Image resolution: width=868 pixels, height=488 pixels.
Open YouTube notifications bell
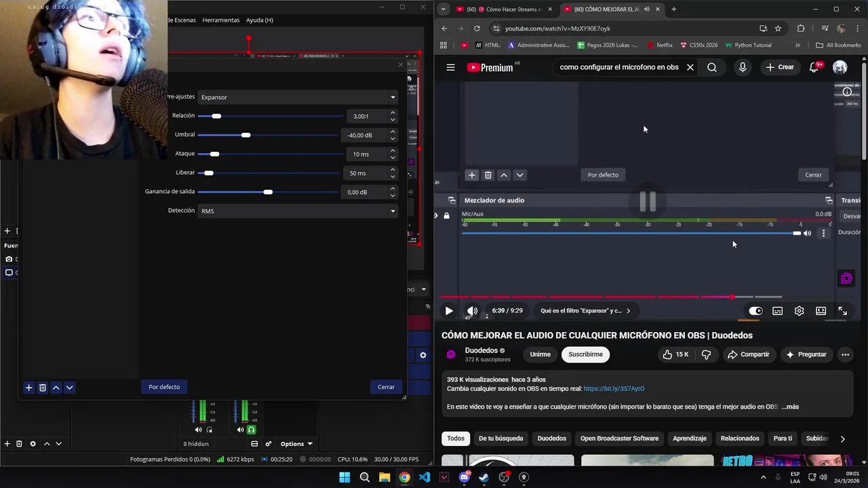point(814,67)
